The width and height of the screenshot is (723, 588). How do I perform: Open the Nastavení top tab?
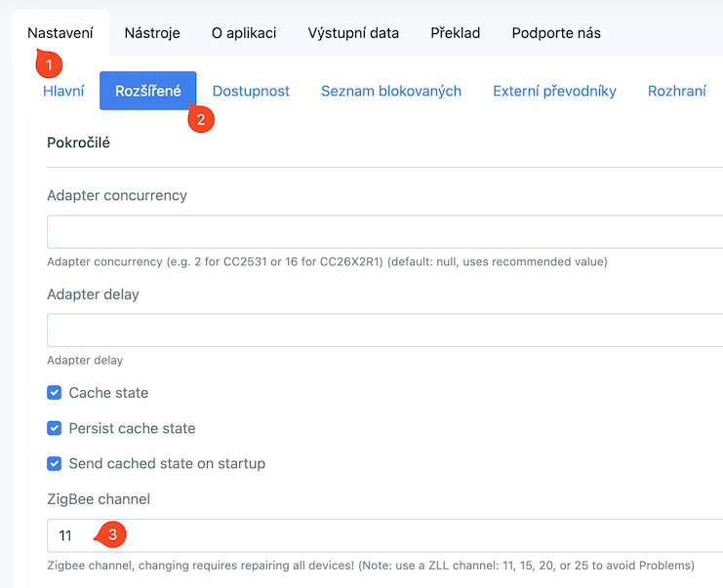pyautogui.click(x=60, y=32)
